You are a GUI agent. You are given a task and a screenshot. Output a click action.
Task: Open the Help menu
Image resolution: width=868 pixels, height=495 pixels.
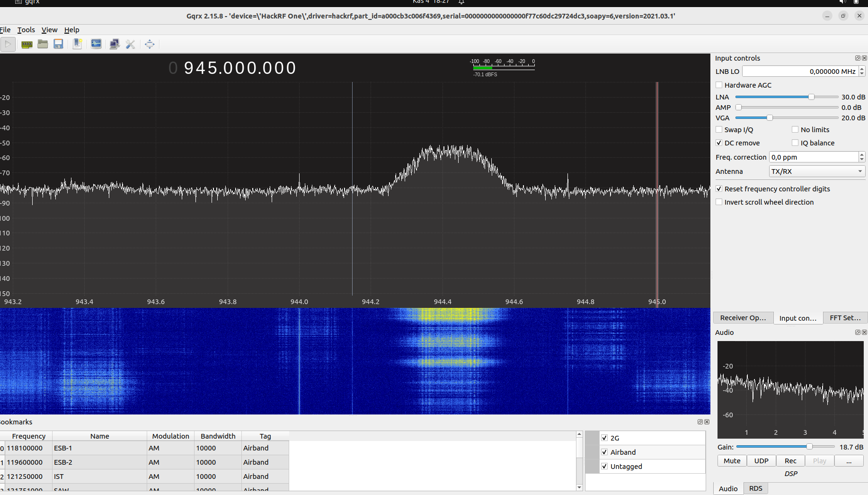point(71,29)
